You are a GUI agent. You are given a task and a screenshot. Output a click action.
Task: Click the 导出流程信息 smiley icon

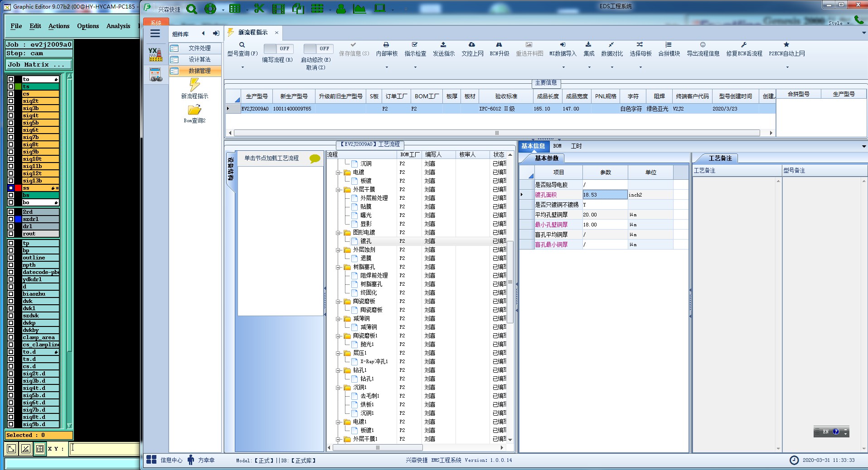click(x=703, y=45)
